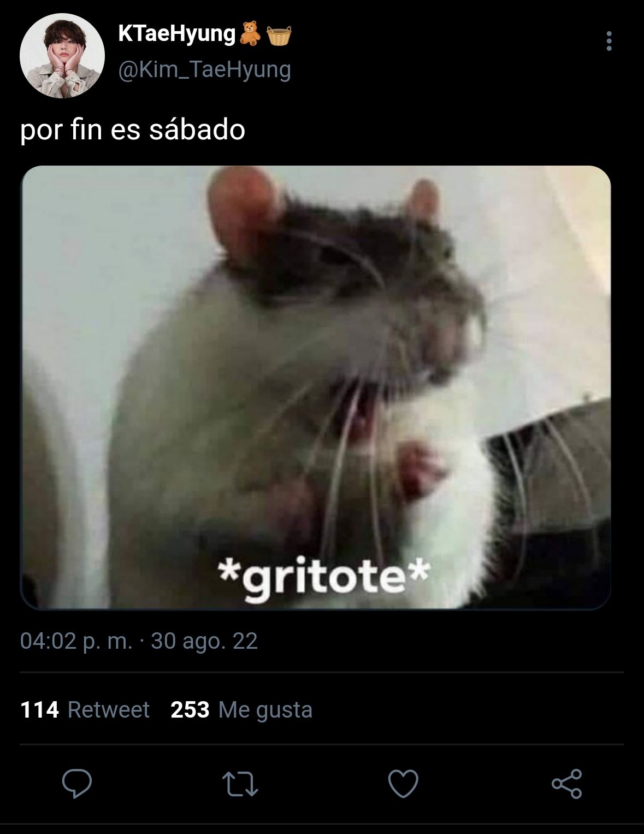Image resolution: width=644 pixels, height=834 pixels.
Task: Click the 30 ago. 22 date
Action: point(204,641)
